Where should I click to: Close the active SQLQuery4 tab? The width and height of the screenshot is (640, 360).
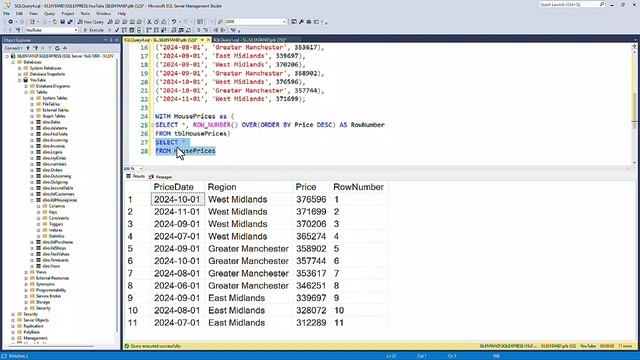[208, 40]
